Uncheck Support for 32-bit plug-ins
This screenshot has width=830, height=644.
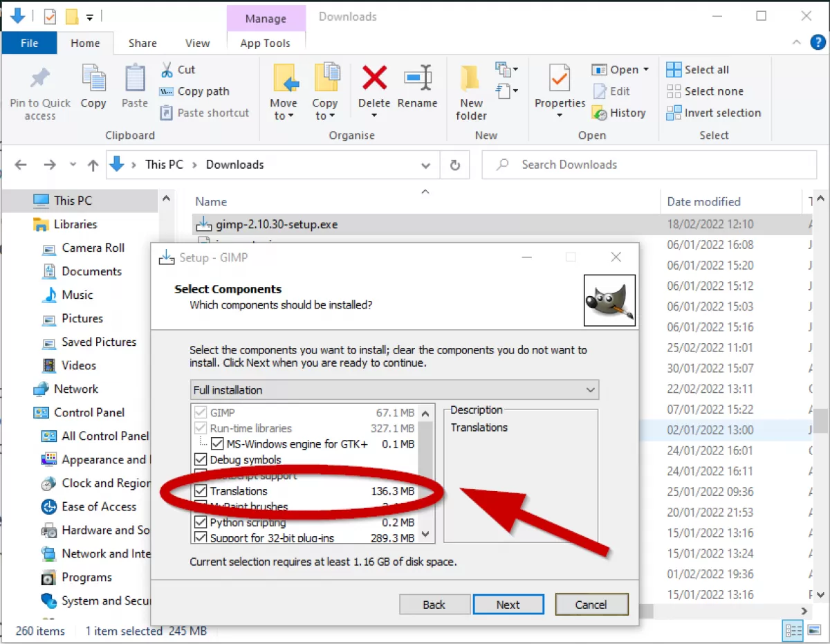pyautogui.click(x=201, y=537)
